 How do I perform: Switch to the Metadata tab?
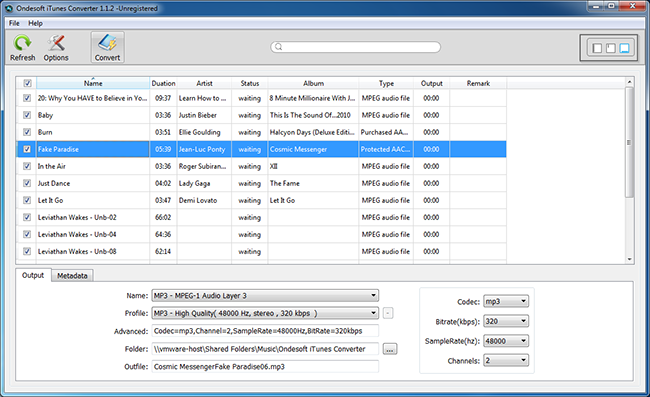[72, 276]
